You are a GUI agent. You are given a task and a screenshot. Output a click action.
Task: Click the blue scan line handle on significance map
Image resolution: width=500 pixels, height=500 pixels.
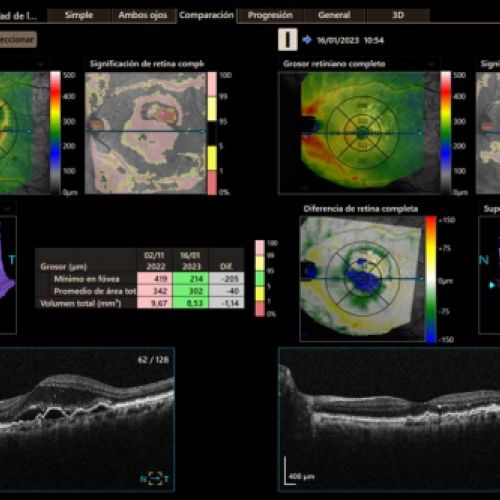point(202,131)
